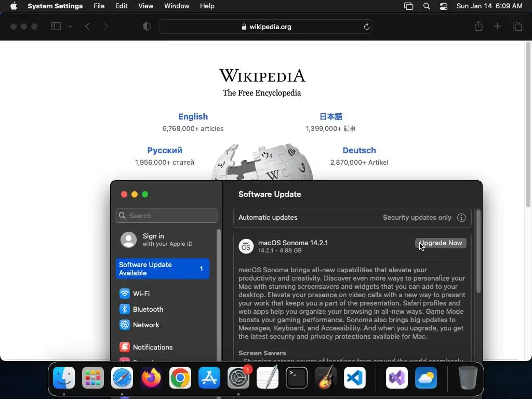The width and height of the screenshot is (532, 399).
Task: Open the Window menu
Action: (x=177, y=6)
